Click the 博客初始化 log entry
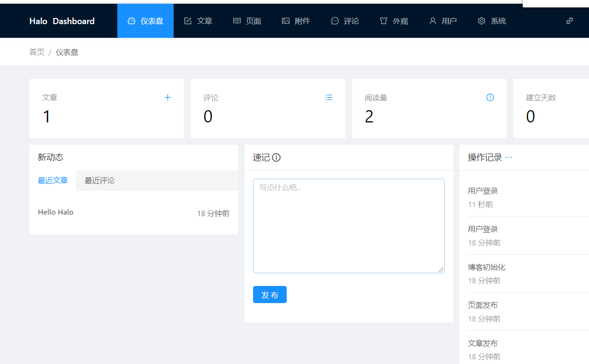 487,267
